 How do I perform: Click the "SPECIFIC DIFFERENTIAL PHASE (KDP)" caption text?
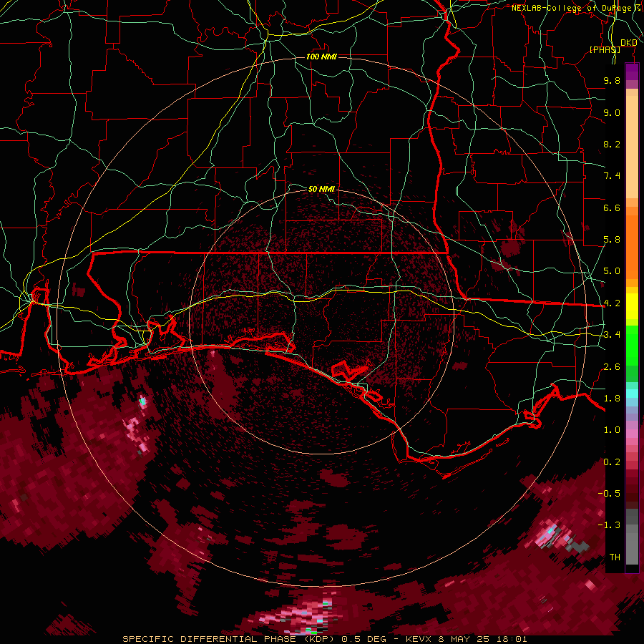click(x=230, y=639)
